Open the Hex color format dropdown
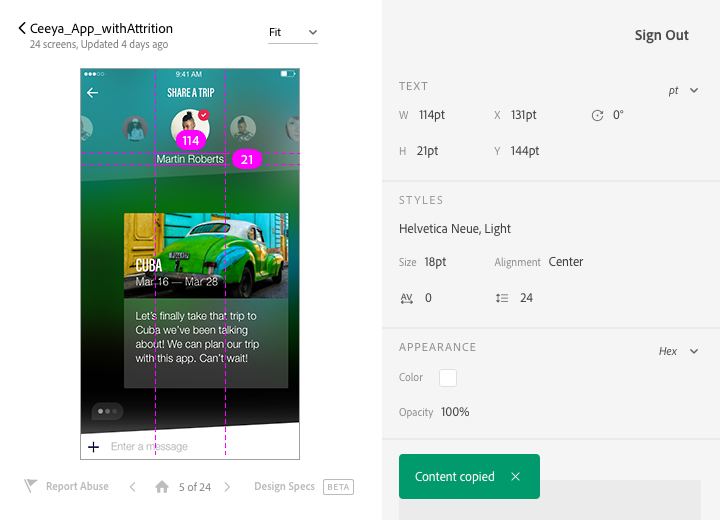The image size is (720, 520). (677, 351)
